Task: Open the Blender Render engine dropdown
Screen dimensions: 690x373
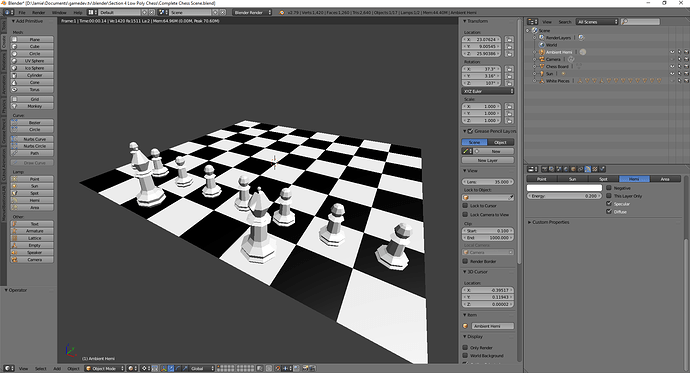Action: point(252,12)
